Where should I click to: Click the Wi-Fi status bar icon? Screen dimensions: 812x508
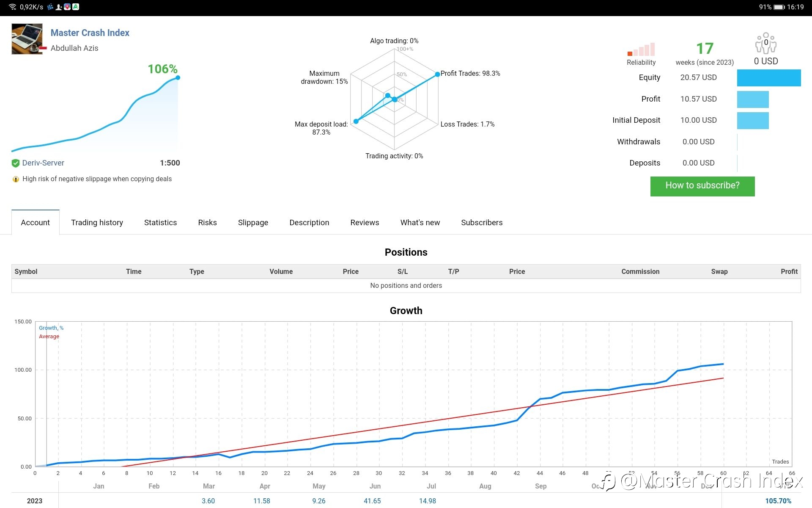13,7
